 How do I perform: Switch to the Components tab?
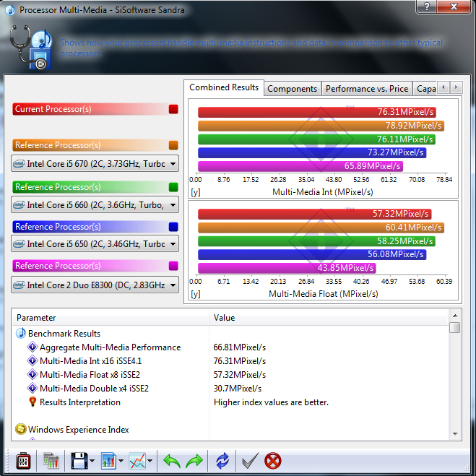[x=292, y=89]
